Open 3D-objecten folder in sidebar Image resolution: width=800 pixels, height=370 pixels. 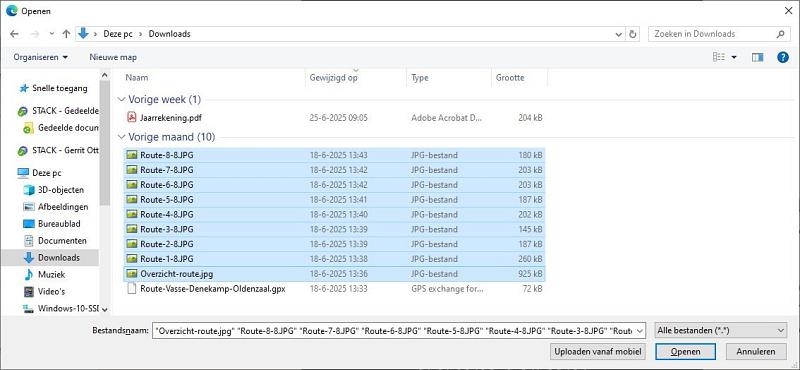[54, 190]
